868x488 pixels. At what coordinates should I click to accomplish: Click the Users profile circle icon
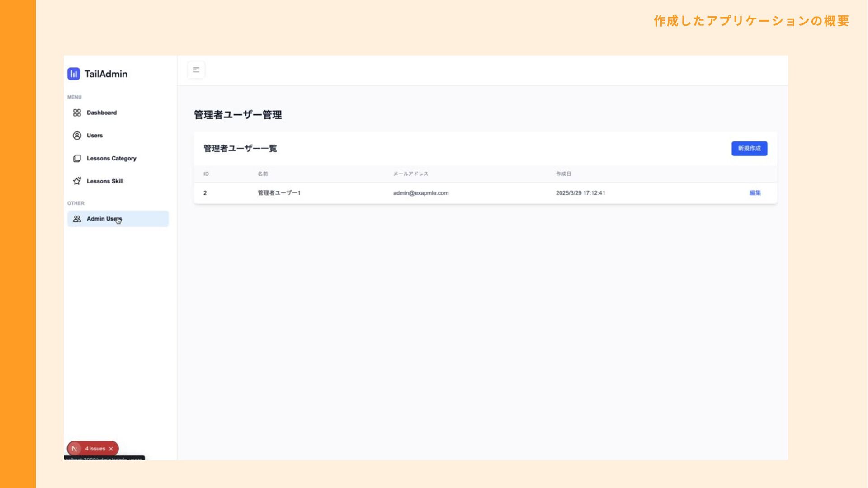tap(77, 136)
